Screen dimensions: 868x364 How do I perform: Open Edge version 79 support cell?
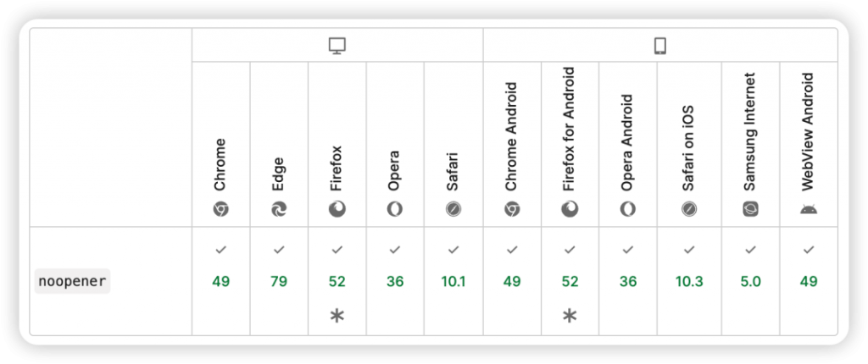point(279,281)
